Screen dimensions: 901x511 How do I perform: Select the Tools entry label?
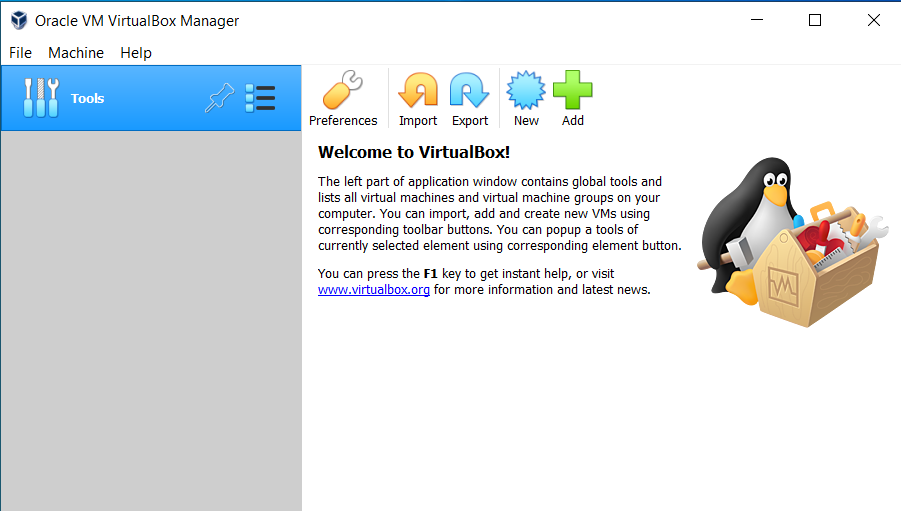click(x=88, y=98)
